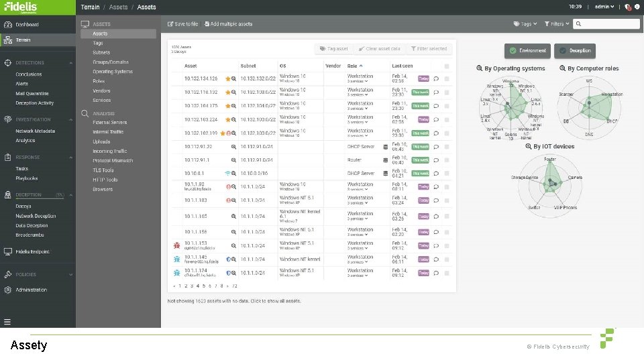Zoom By Operating systems chart
This screenshot has height=362, width=644.
click(x=479, y=68)
